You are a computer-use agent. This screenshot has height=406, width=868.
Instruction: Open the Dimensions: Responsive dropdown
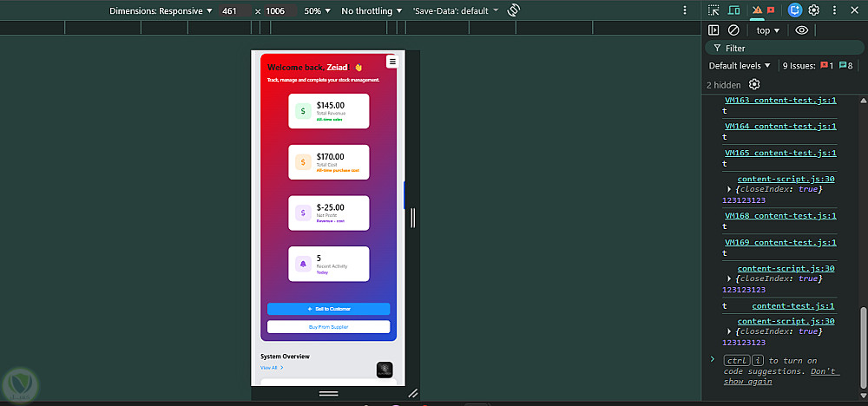(x=161, y=11)
